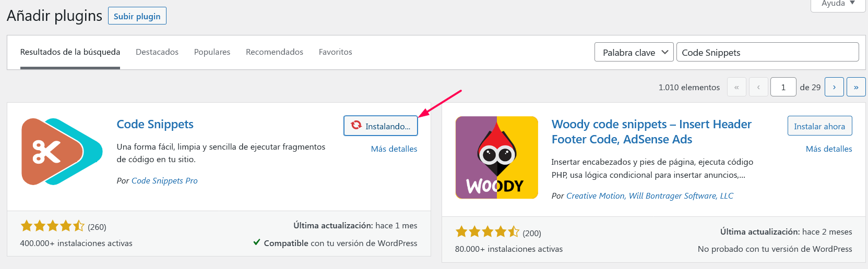
Task: Click the Woody plugin star rating
Action: 487,231
